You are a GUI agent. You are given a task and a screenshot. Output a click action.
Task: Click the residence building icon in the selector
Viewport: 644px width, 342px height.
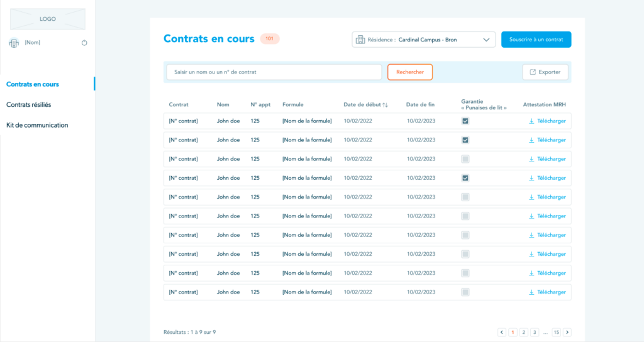tap(360, 40)
